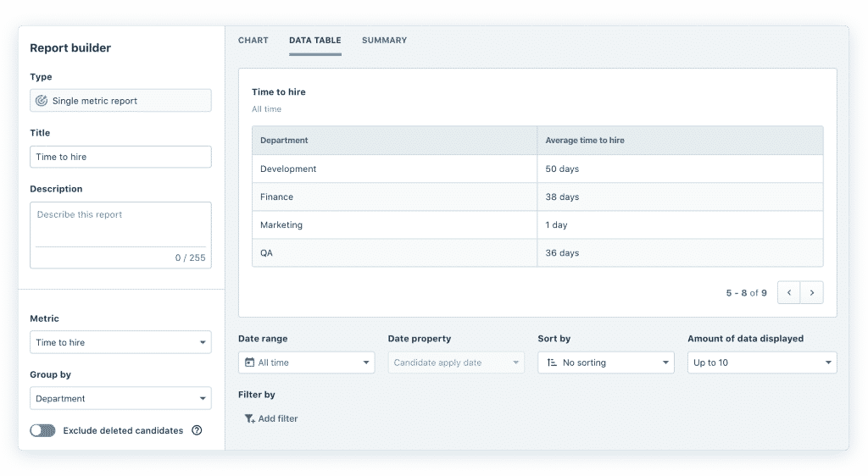This screenshot has width=868, height=476.
Task: Click the Title input field
Action: [120, 157]
